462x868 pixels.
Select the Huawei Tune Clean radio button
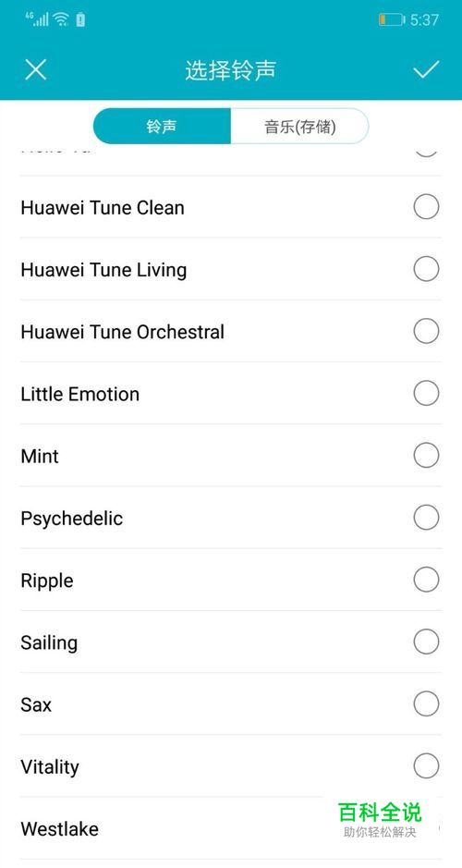pos(426,207)
